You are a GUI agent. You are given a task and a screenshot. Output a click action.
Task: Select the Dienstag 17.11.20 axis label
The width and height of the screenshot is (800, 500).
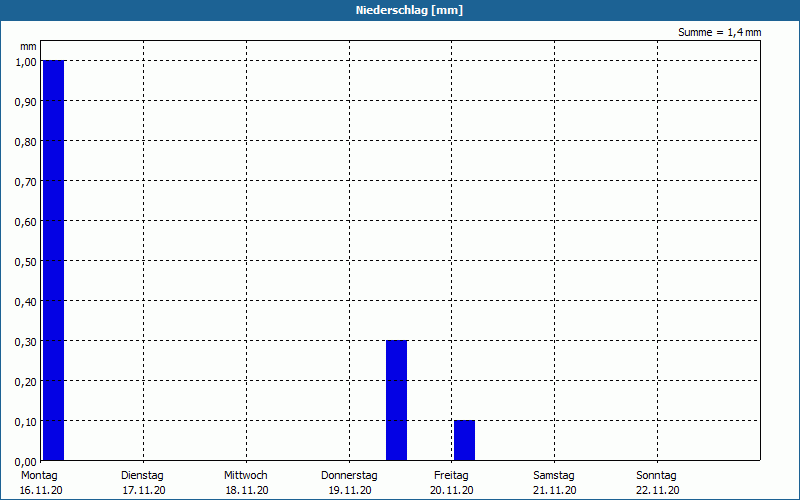pyautogui.click(x=143, y=483)
